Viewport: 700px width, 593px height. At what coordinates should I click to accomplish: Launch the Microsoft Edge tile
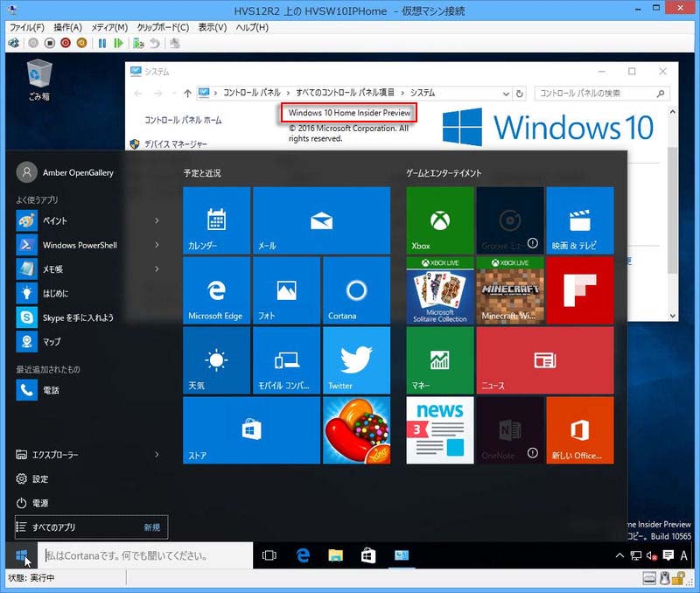pyautogui.click(x=216, y=290)
